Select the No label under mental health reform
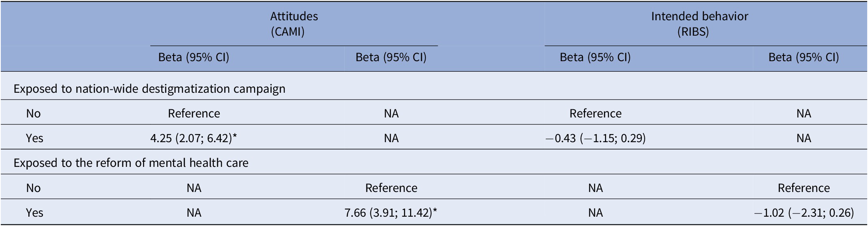 coord(33,188)
